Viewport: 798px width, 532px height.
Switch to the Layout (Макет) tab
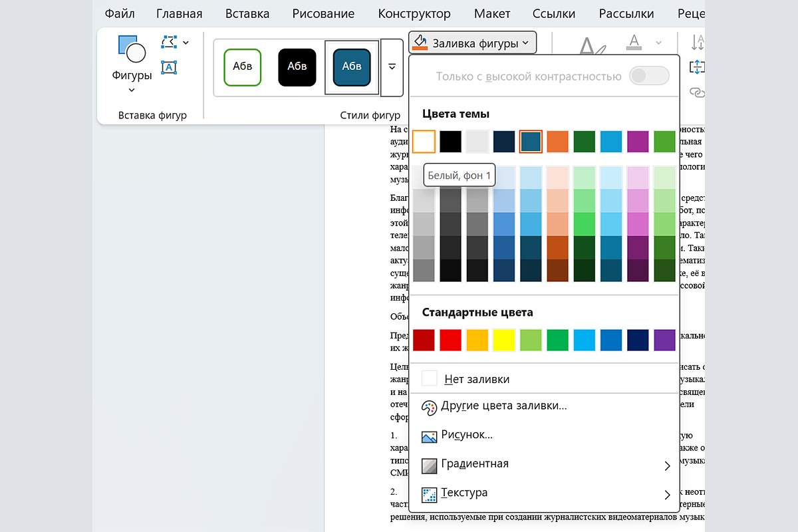[x=492, y=13]
